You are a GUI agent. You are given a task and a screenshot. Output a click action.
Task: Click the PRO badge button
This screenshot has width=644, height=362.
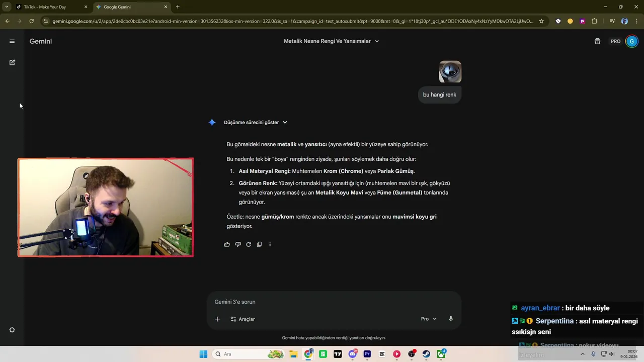(x=615, y=41)
